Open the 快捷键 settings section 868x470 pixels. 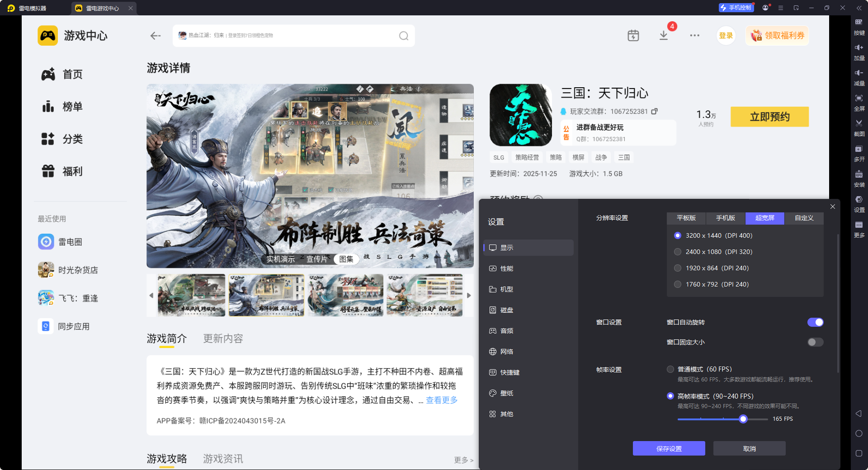click(528, 372)
